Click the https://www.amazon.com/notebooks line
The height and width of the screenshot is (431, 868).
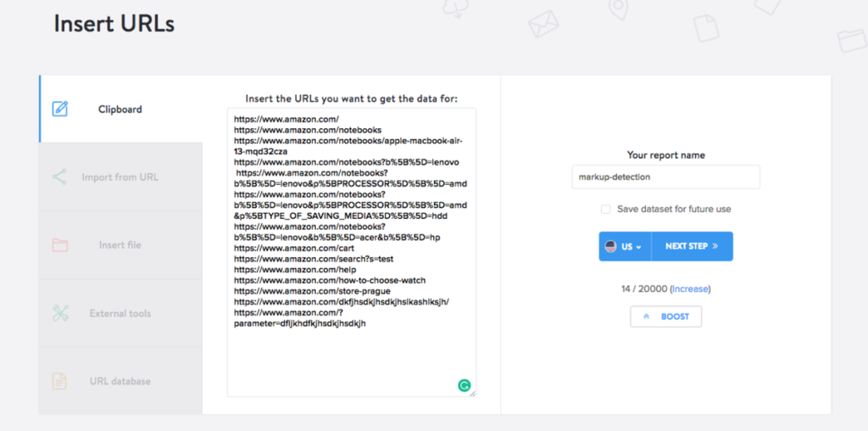click(308, 130)
